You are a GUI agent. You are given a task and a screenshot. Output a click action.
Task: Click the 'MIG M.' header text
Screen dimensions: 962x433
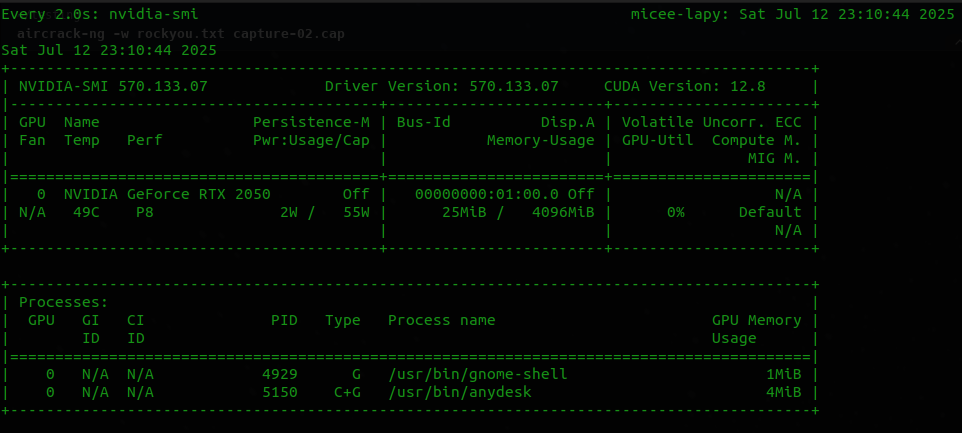point(774,159)
